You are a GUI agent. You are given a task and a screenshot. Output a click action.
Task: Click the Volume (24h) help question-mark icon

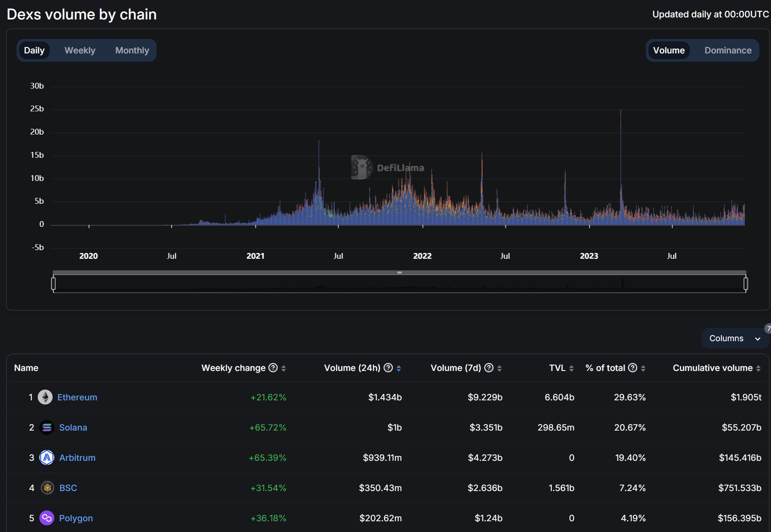388,368
